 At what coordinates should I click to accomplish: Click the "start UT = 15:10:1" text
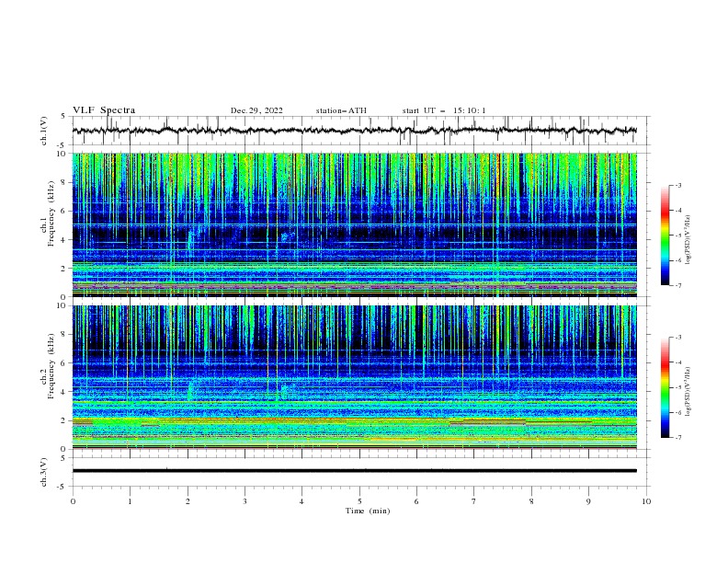coord(444,110)
